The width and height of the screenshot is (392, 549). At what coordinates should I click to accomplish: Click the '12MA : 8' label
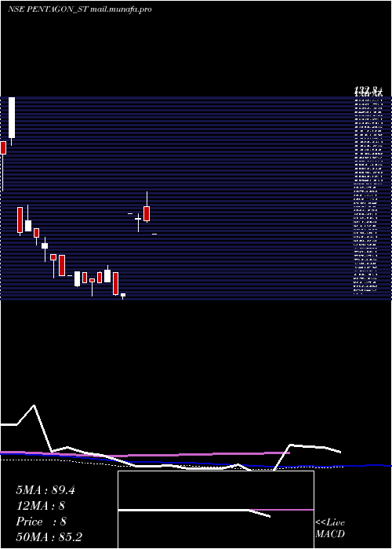coord(40,506)
